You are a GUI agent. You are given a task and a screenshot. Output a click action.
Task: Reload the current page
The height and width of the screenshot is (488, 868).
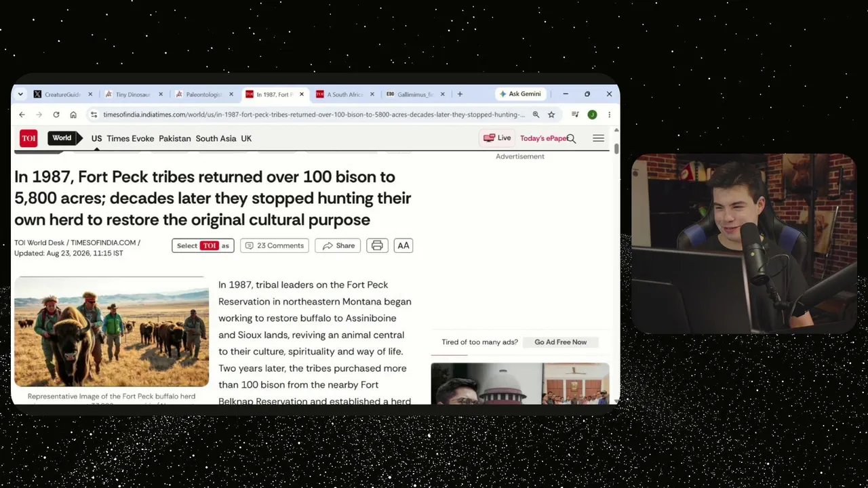[x=56, y=115]
